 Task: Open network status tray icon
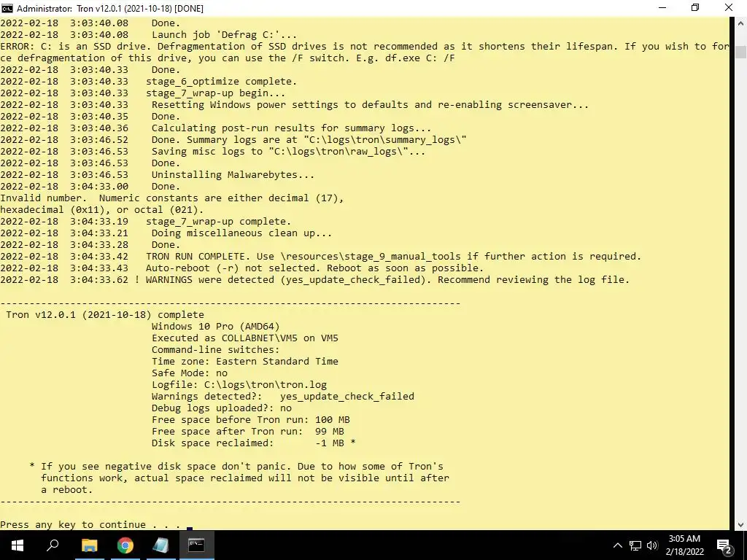click(635, 545)
